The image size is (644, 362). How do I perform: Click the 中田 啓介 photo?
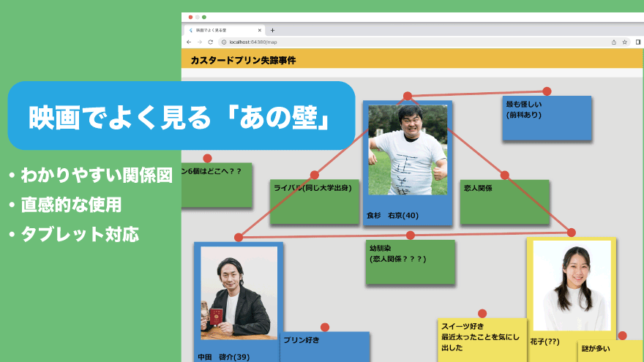point(239,293)
